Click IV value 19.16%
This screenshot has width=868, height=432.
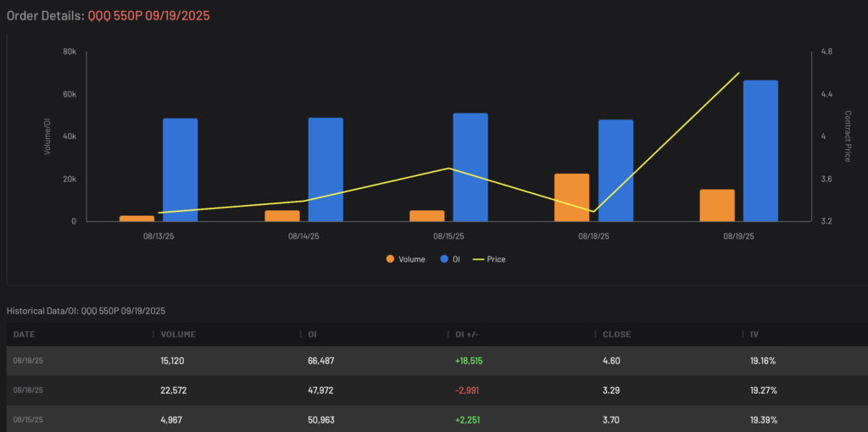pos(763,361)
